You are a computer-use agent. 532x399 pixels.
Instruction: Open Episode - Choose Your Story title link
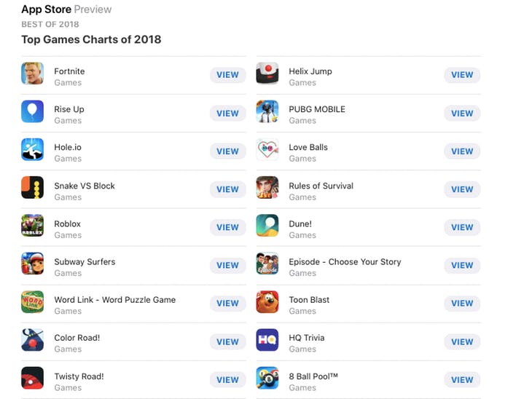pyautogui.click(x=345, y=261)
